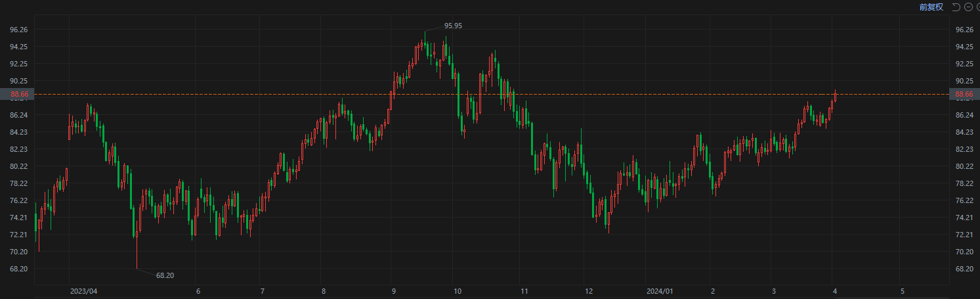Click the reset/undo arrow icon
This screenshot has width=980, height=299.
[956, 7]
